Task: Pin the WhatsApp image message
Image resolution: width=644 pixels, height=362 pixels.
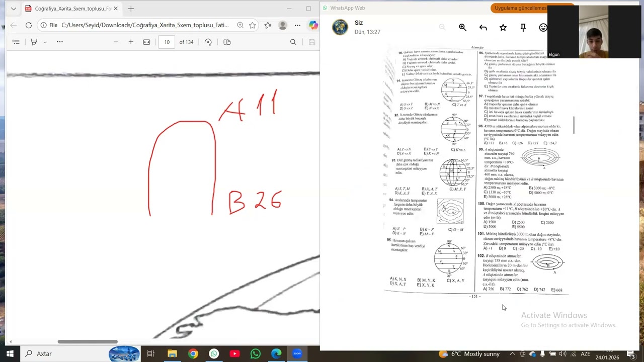Action: pos(523,28)
